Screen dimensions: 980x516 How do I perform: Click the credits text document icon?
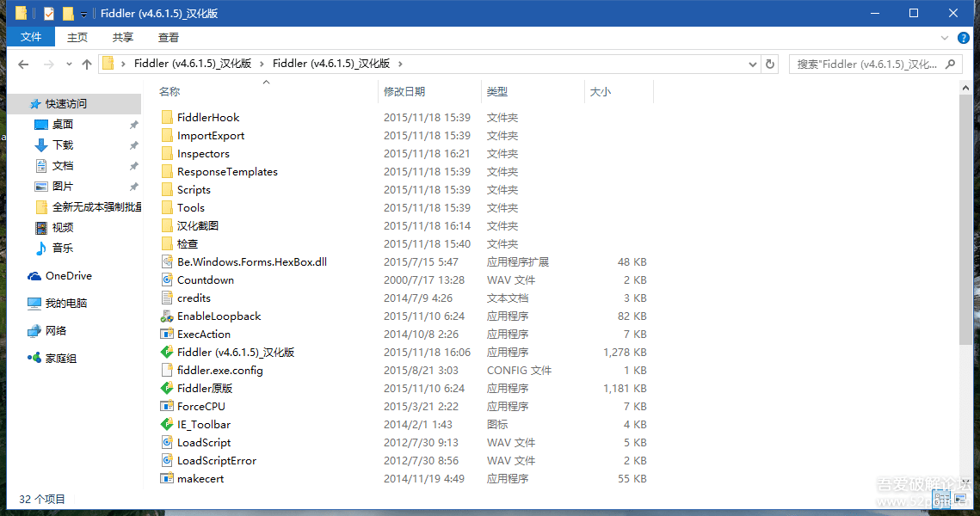(166, 298)
